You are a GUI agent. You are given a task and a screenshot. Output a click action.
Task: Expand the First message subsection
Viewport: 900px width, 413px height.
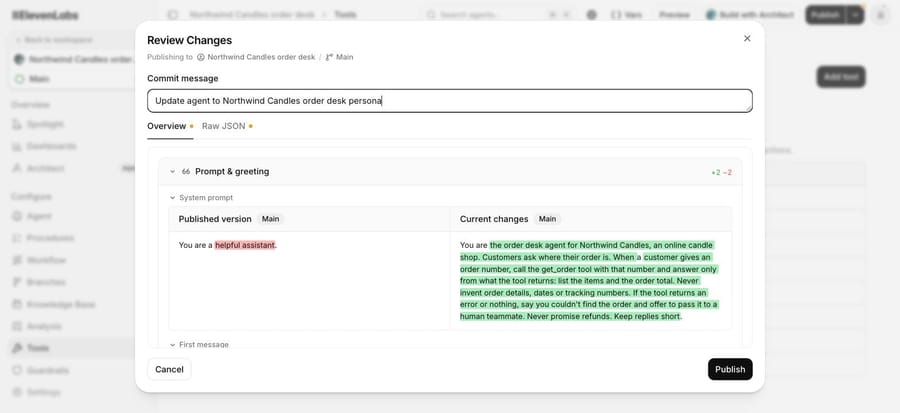pos(172,345)
